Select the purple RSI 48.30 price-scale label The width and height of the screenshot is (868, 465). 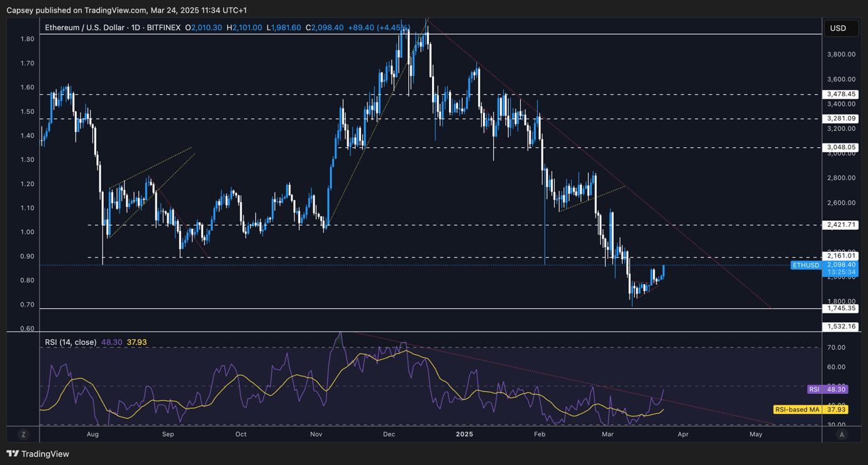(826, 389)
